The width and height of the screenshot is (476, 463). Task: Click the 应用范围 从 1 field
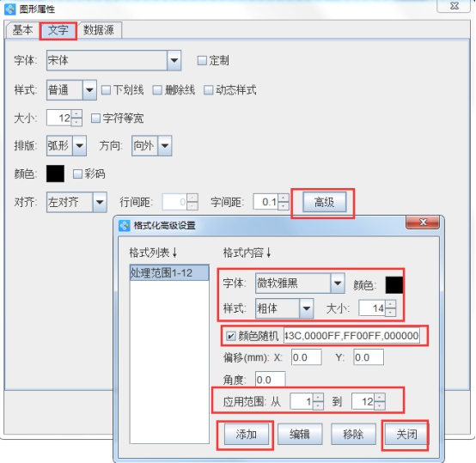[x=302, y=401]
